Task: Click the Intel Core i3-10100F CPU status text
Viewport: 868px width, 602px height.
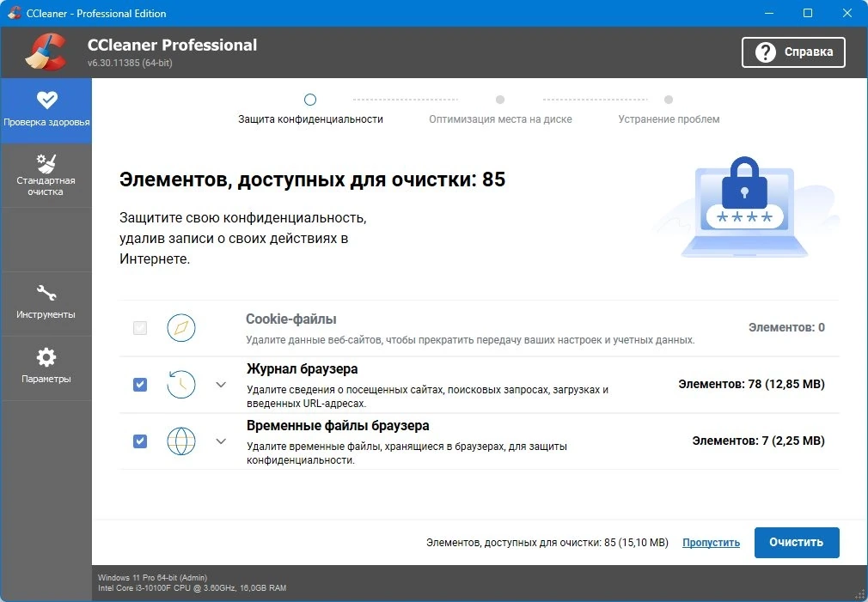Action: coord(193,588)
